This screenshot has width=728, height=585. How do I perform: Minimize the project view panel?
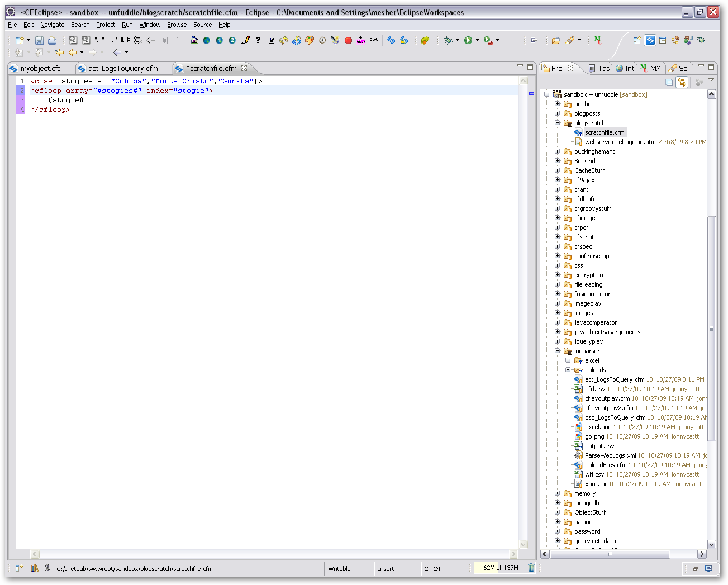click(x=701, y=66)
